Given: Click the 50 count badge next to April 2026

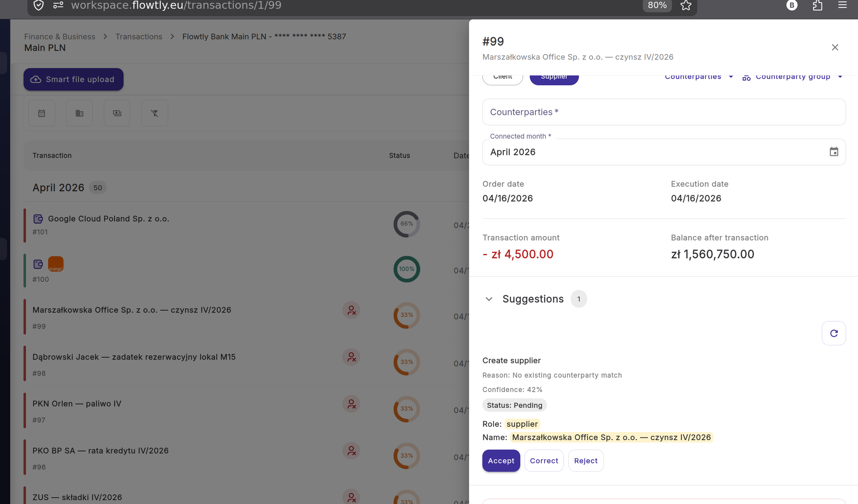Looking at the screenshot, I should click(x=97, y=188).
